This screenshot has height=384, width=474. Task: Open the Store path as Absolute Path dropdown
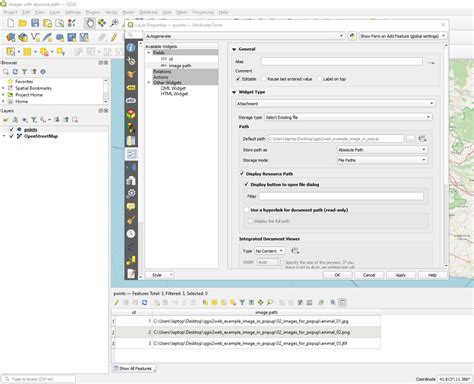[x=382, y=150]
